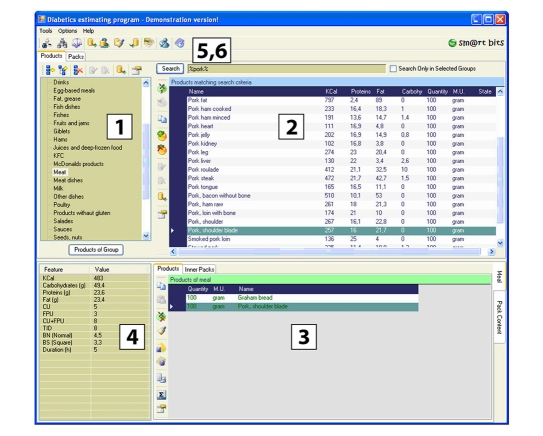Click the database with person icon in main toolbar

pyautogui.click(x=104, y=43)
